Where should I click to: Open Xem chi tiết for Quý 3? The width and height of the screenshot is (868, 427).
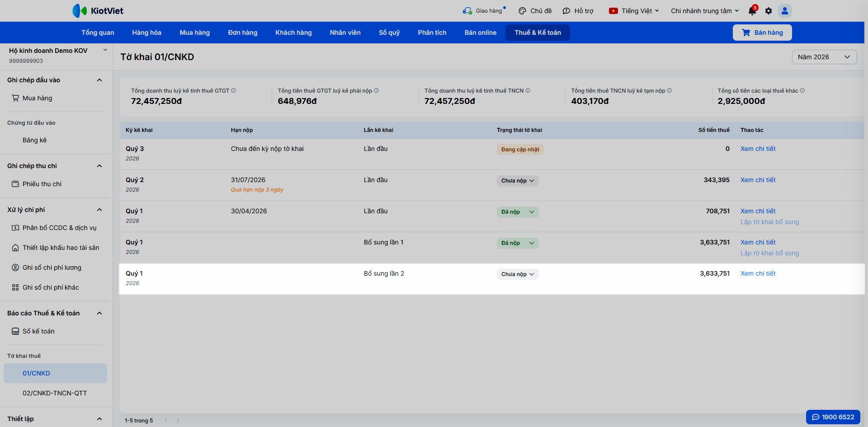click(758, 149)
